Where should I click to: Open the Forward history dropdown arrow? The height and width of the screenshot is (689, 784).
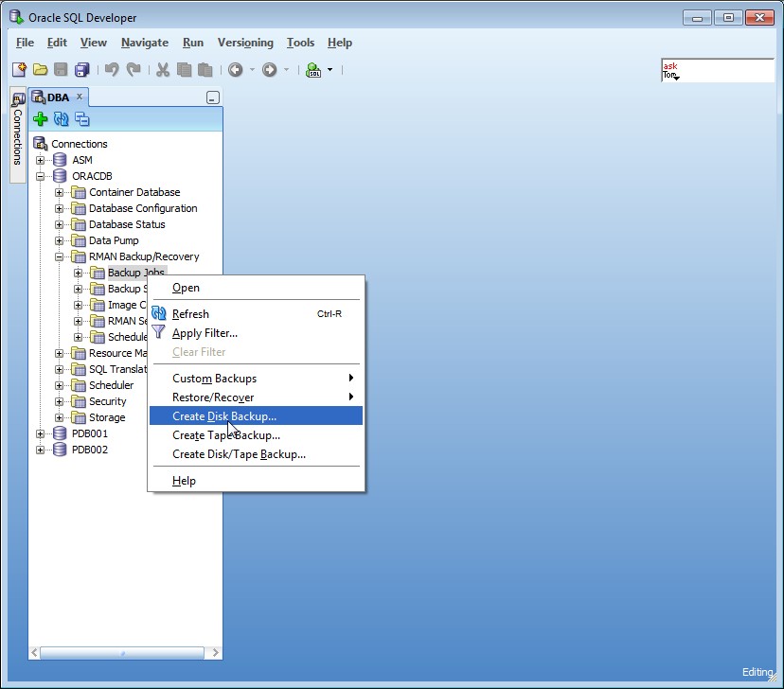pos(287,69)
